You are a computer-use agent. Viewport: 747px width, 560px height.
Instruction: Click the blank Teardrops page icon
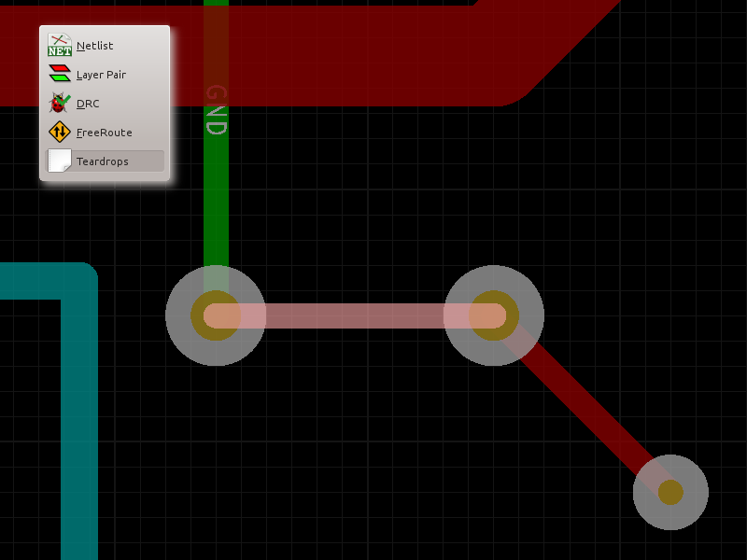[x=60, y=161]
